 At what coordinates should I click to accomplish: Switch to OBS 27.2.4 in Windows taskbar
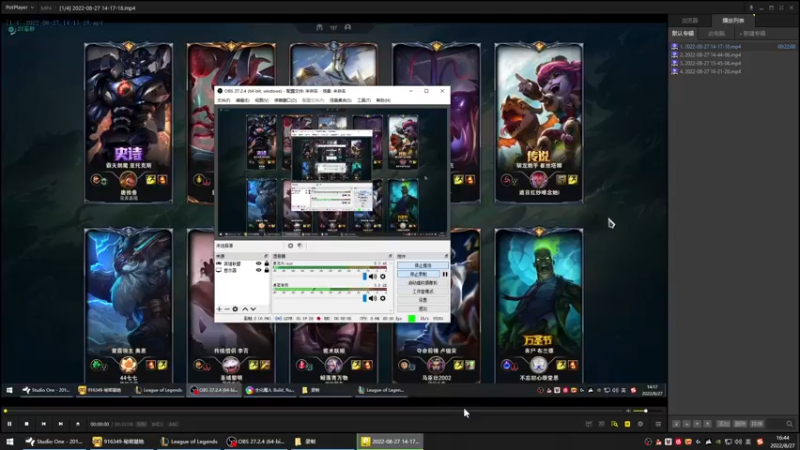256,442
